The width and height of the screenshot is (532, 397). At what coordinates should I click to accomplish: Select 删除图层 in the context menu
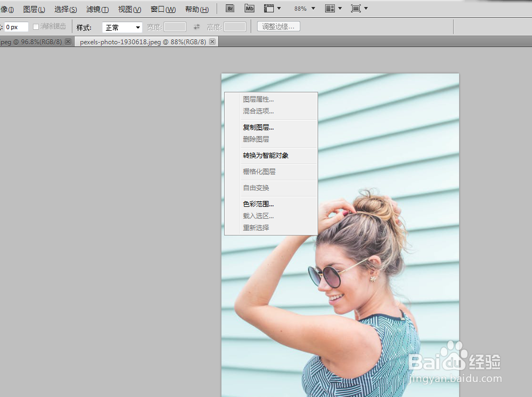271,139
